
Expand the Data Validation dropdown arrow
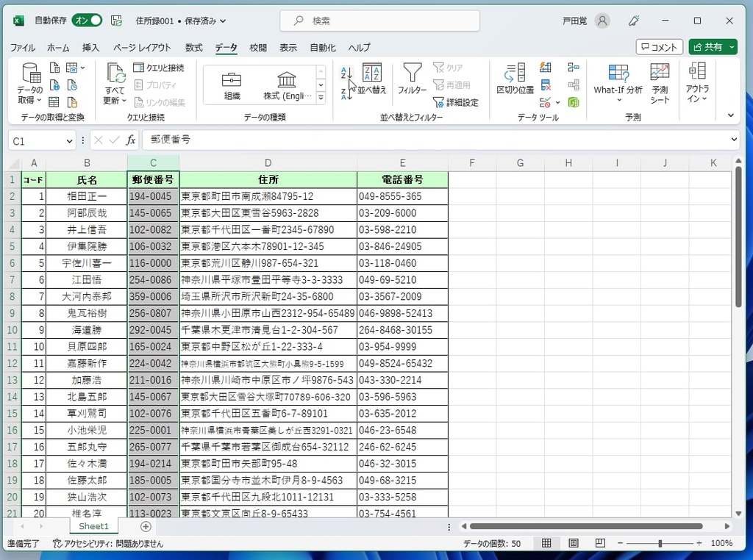(x=557, y=102)
